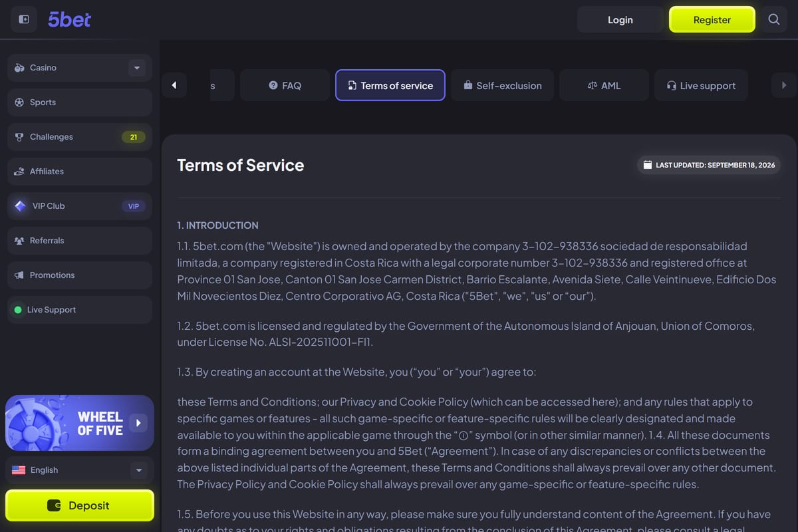Switch to the FAQ tab
Image resolution: width=798 pixels, height=532 pixels.
(x=285, y=86)
